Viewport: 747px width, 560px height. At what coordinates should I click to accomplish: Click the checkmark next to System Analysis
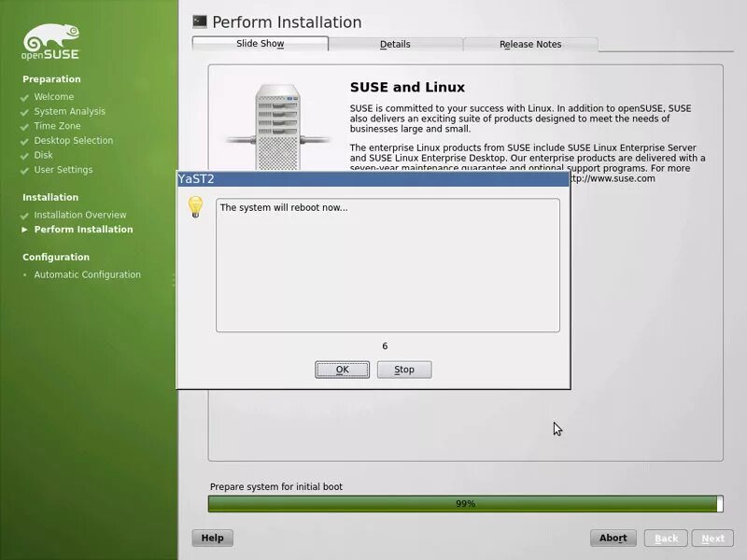tap(25, 112)
